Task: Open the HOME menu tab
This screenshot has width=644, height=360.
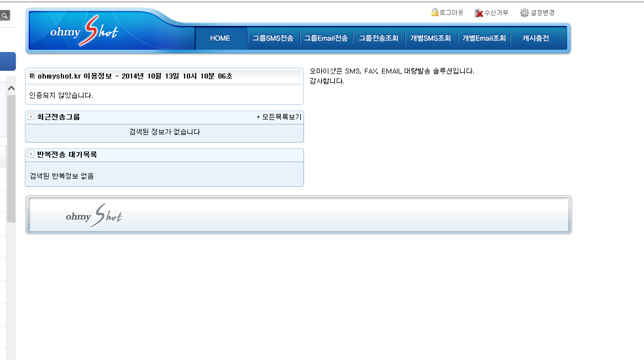Action: click(x=220, y=38)
